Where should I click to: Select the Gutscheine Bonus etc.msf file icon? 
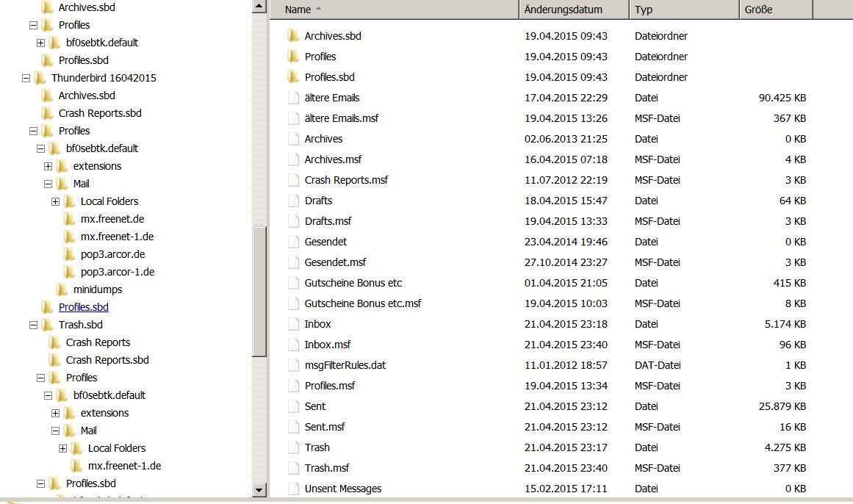click(293, 303)
